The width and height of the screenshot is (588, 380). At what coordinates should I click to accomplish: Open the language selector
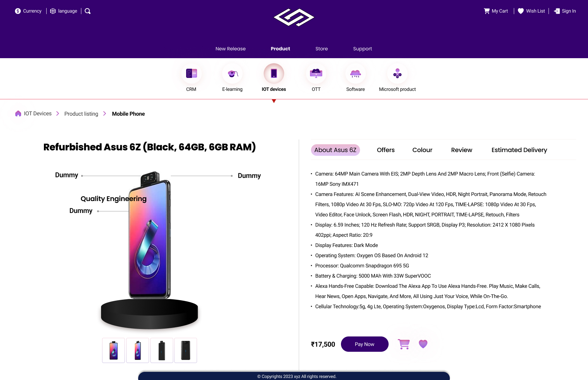point(64,11)
